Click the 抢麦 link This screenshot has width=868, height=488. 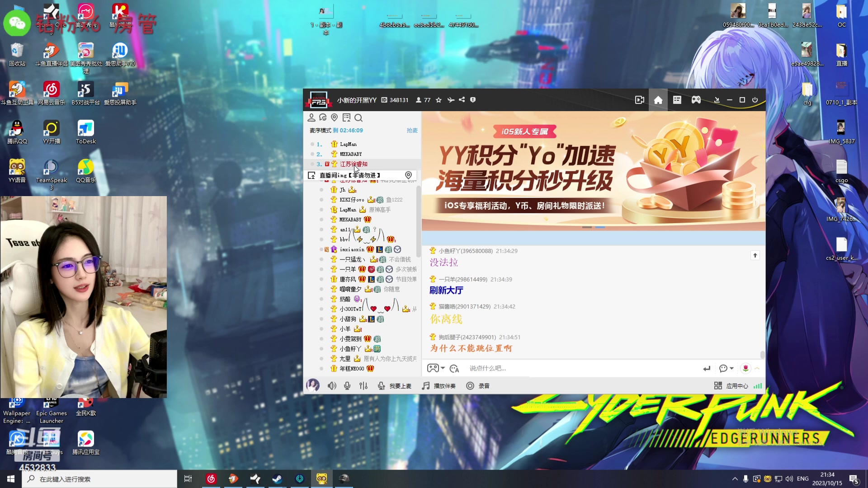click(x=412, y=131)
